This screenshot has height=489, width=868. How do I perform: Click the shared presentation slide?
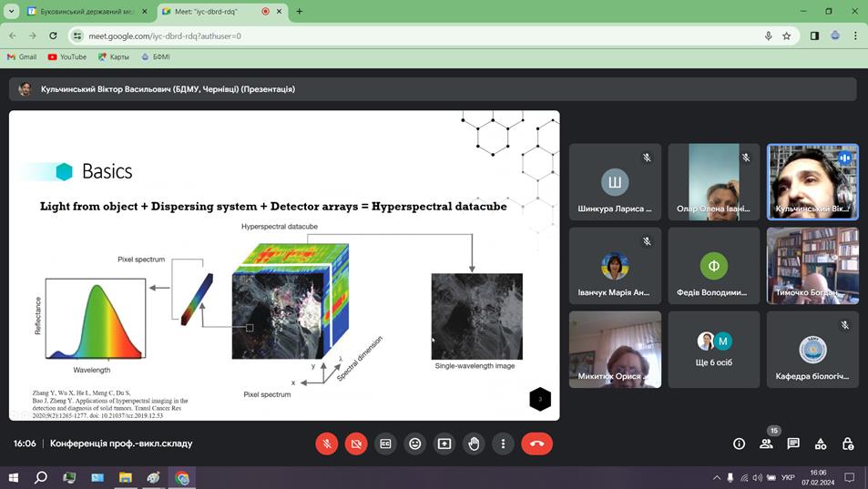pyautogui.click(x=284, y=266)
